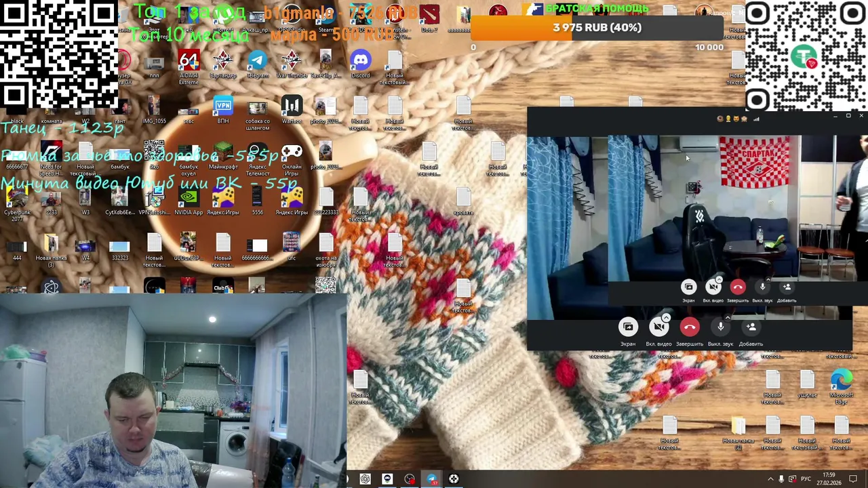Click participant emoji avatars in call title bar
Image resolution: width=868 pixels, height=488 pixels.
[732, 119]
